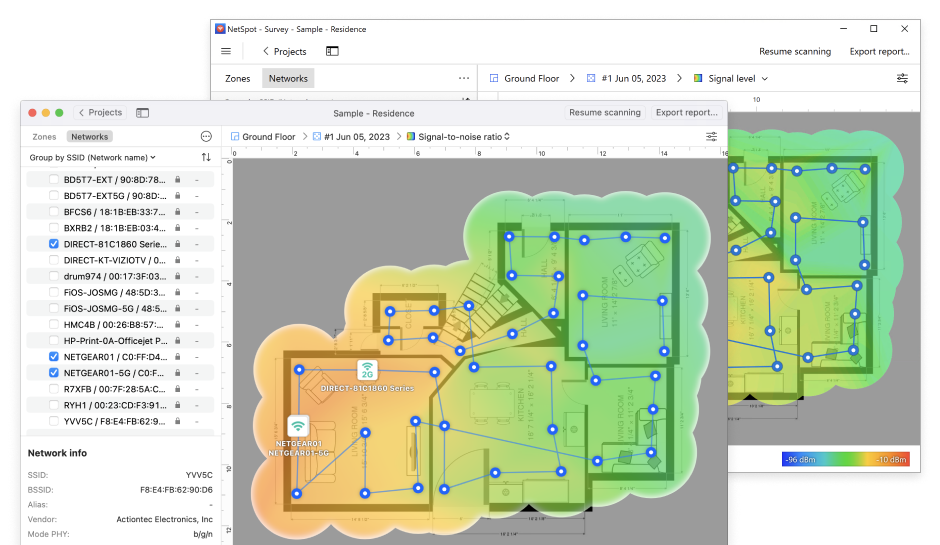Click heatmap icon beside Signal level
This screenshot has width=940, height=545.
(x=698, y=79)
